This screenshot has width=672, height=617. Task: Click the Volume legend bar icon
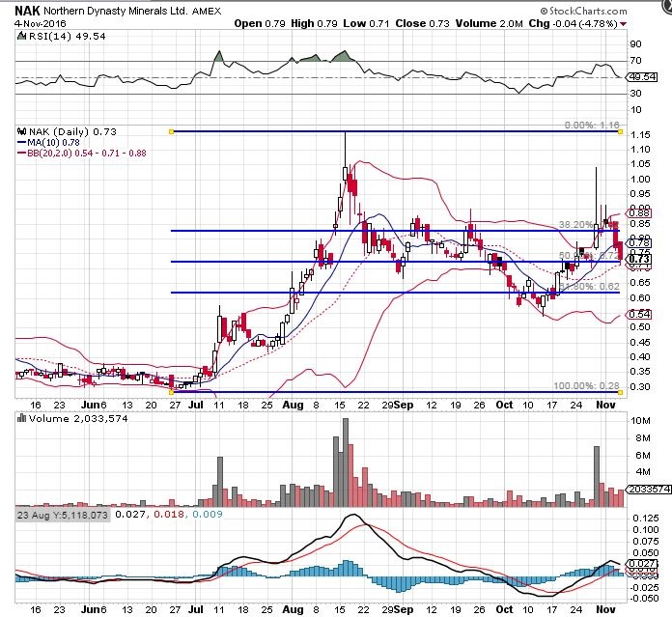20,421
